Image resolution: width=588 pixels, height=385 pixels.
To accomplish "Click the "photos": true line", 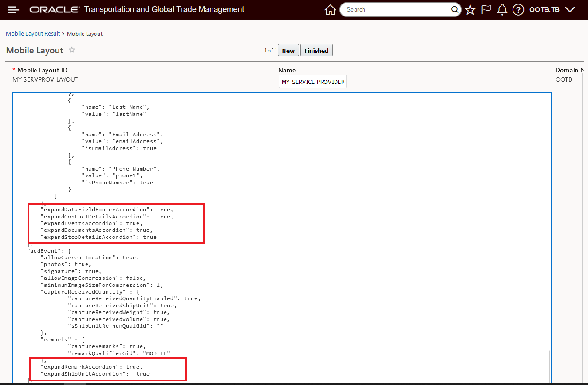I will click(x=66, y=264).
